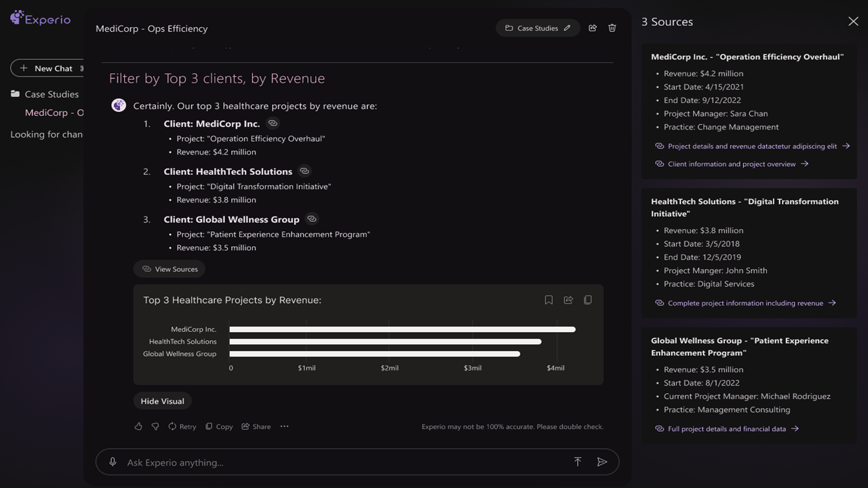Image resolution: width=868 pixels, height=488 pixels.
Task: Click the '3 Sources' panel heading
Action: [x=667, y=22]
